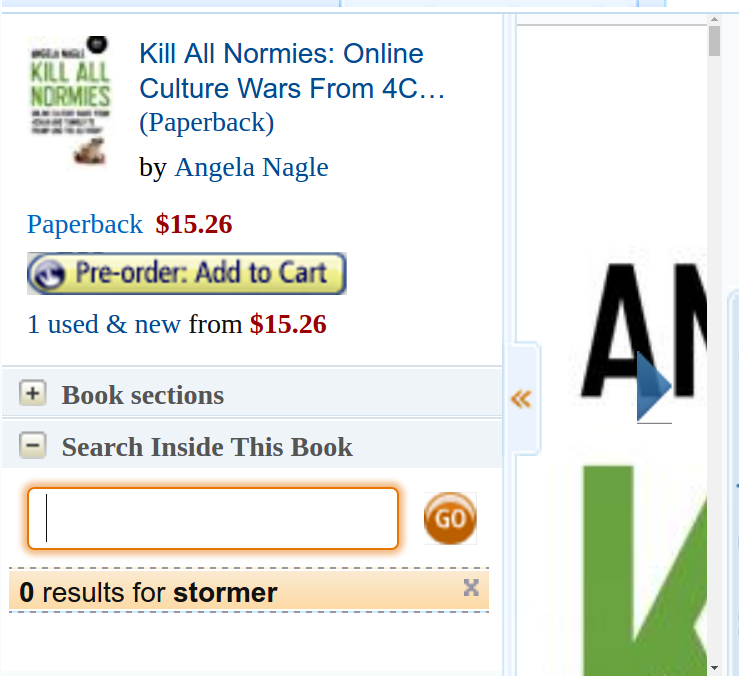
Task: Collapse Search Inside This Book minus icon
Action: 33,445
